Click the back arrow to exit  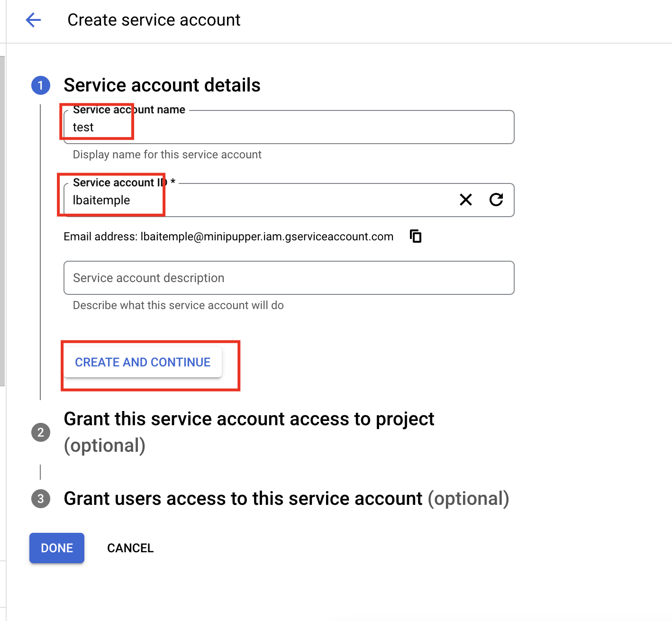pos(33,19)
